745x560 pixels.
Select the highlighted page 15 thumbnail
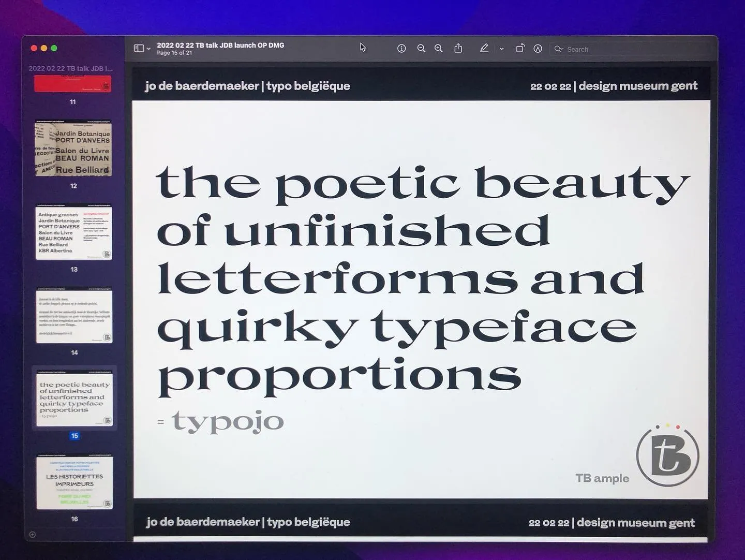pyautogui.click(x=74, y=398)
